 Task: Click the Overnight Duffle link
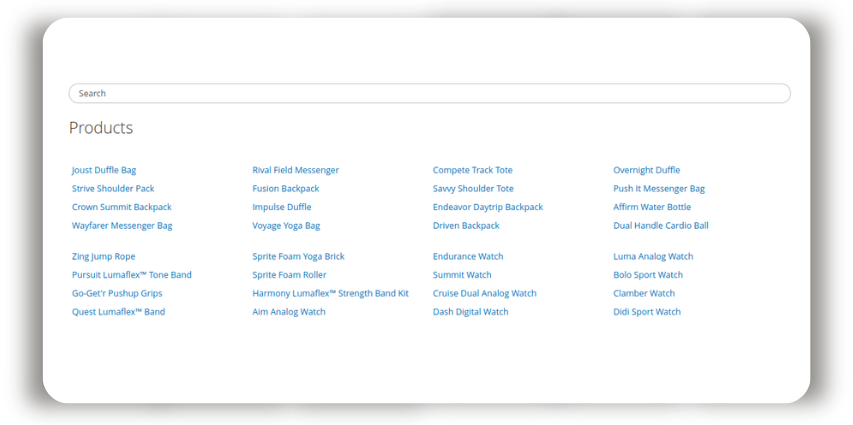click(647, 170)
